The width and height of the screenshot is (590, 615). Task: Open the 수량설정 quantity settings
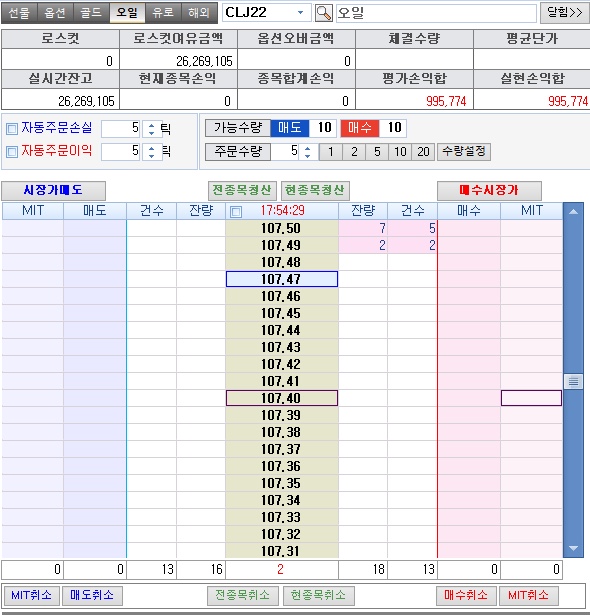tap(464, 151)
